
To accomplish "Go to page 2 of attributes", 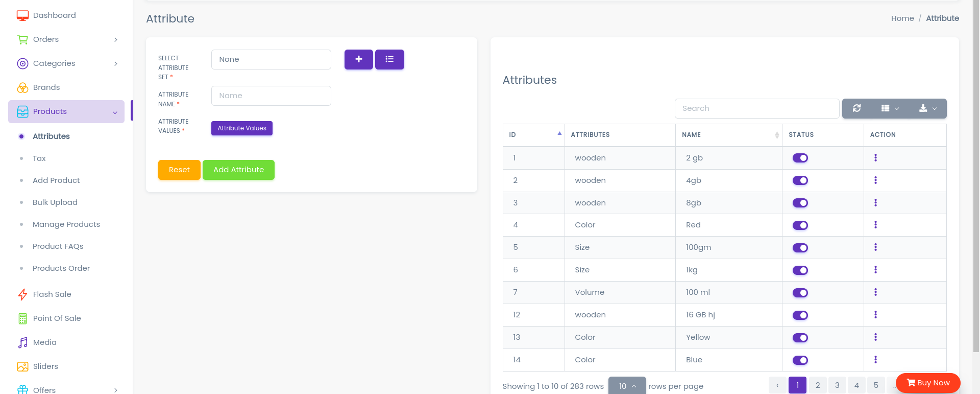I will pos(818,385).
